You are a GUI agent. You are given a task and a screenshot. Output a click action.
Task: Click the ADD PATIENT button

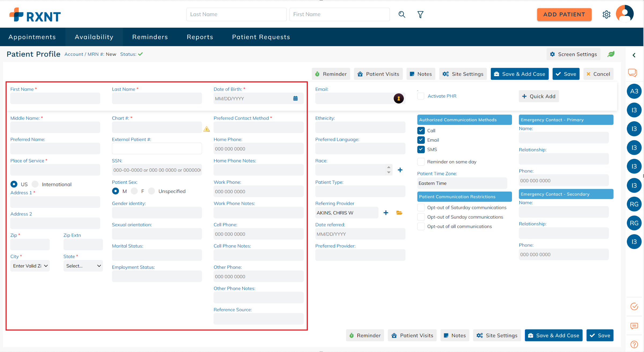click(564, 14)
